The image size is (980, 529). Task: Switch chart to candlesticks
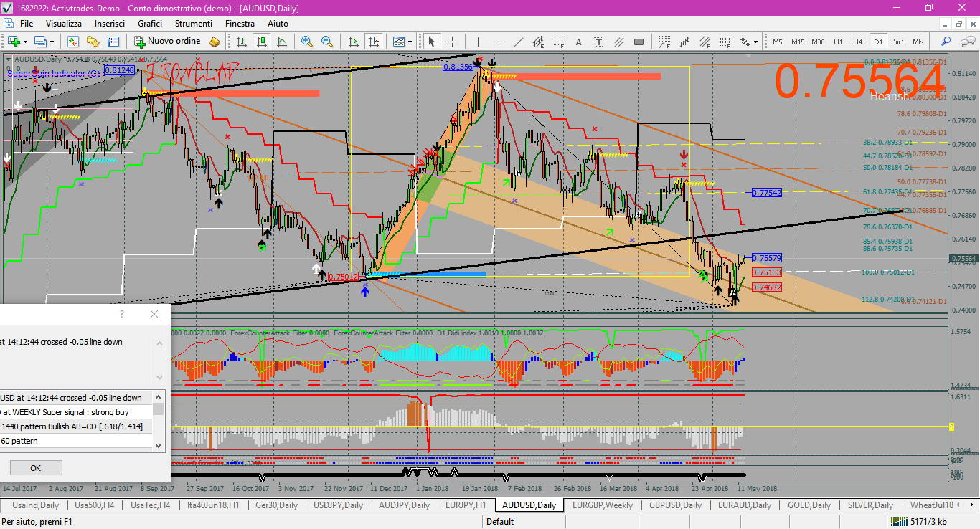(262, 42)
